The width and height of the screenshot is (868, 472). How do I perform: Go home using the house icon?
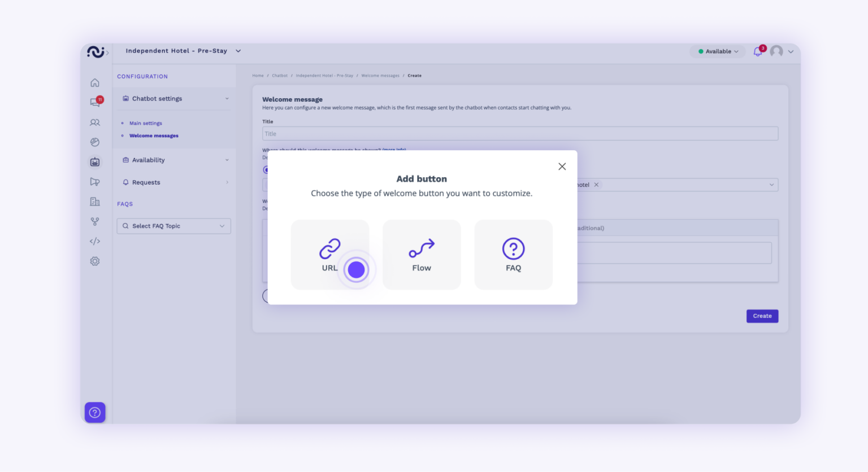pos(94,82)
